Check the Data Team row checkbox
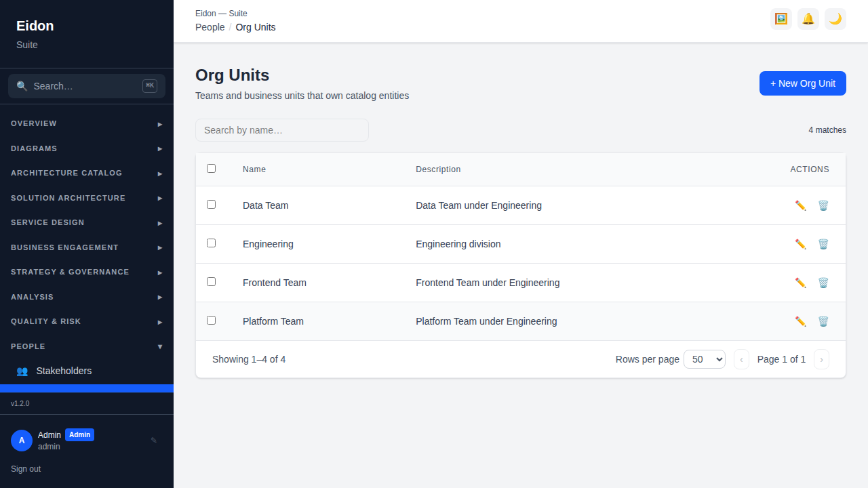This screenshot has width=868, height=488. point(211,204)
